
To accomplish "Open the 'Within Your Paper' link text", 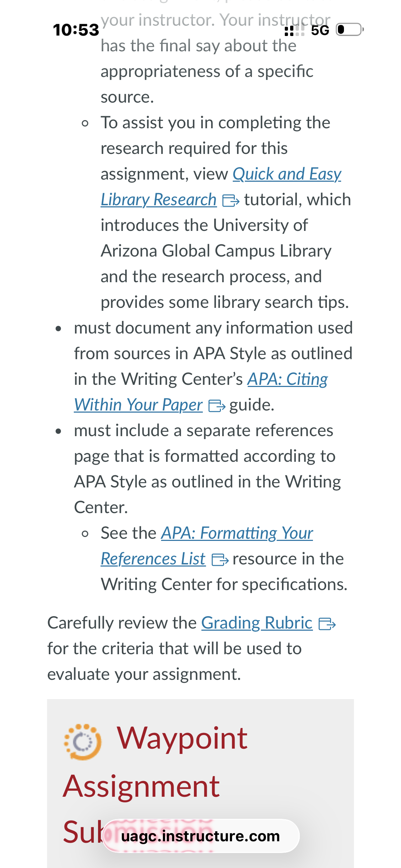I will tap(138, 405).
